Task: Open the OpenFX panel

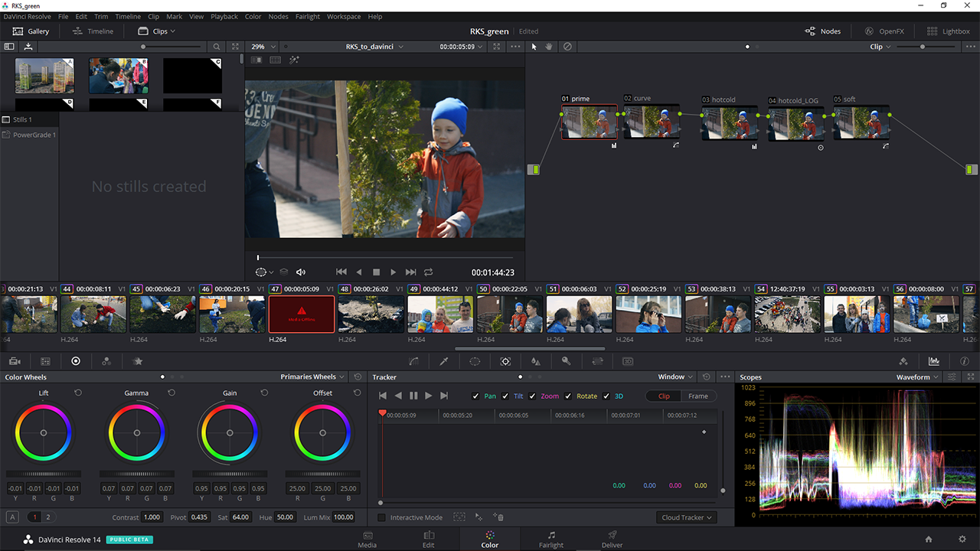Action: [x=884, y=31]
